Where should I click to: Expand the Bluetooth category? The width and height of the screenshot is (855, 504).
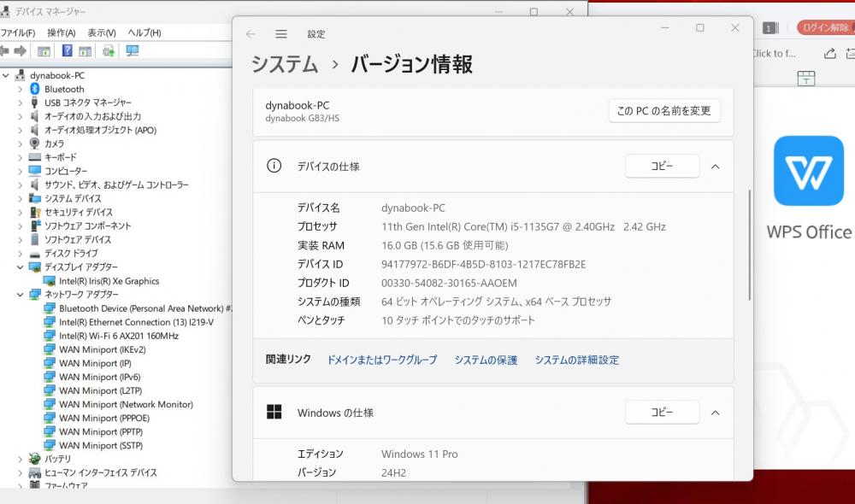pyautogui.click(x=21, y=89)
